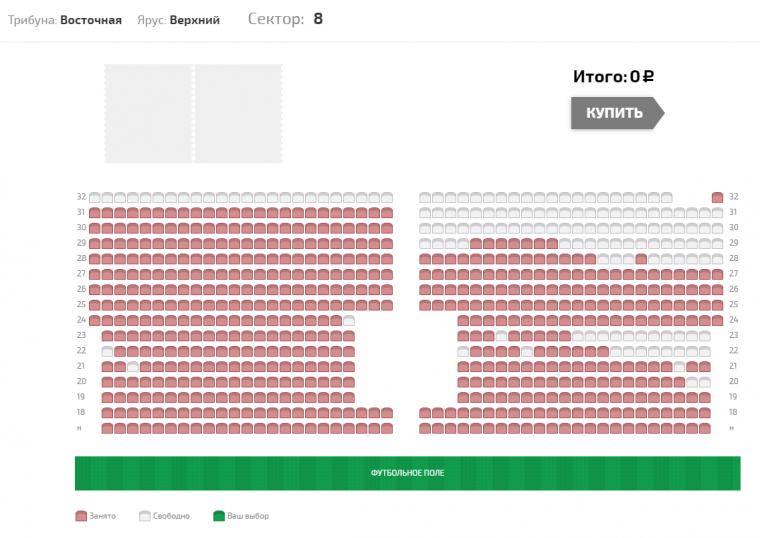Click the КУПИТЬ buy button

point(617,113)
